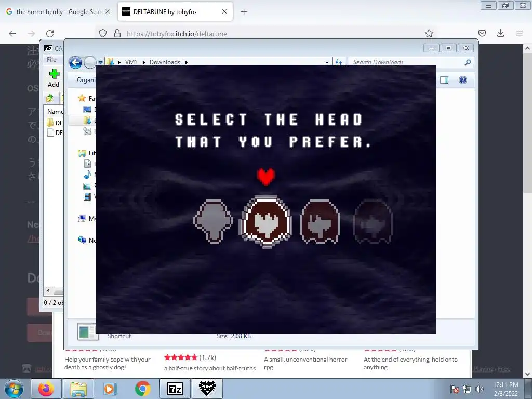The image size is (532, 399).
Task: Select the third long-hair head option
Action: click(320, 221)
